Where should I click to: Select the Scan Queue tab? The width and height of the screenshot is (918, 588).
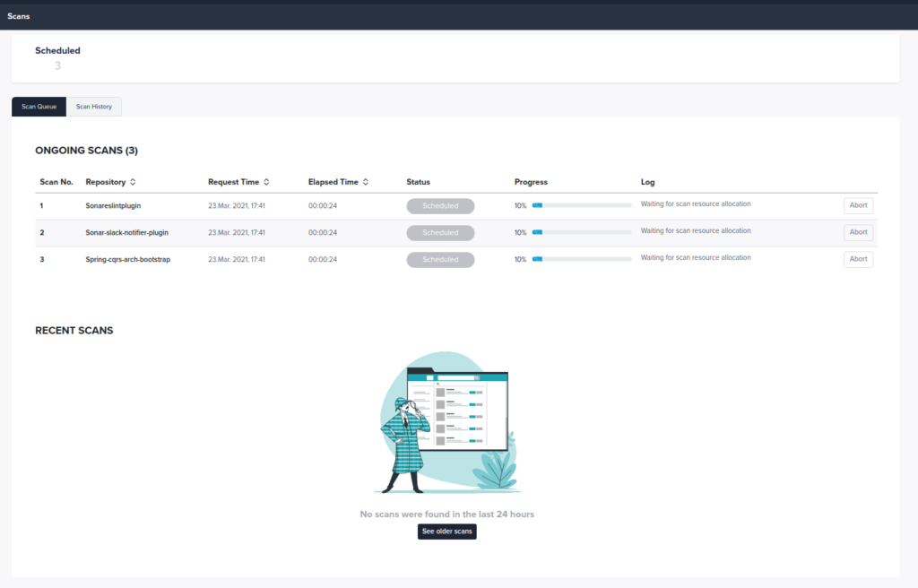(x=39, y=107)
